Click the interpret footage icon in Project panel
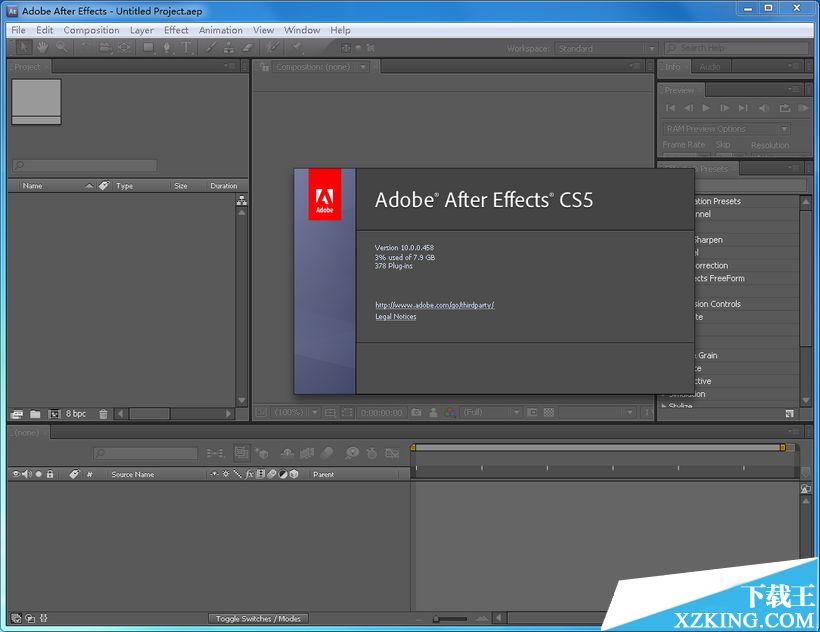820x632 pixels. (x=17, y=414)
